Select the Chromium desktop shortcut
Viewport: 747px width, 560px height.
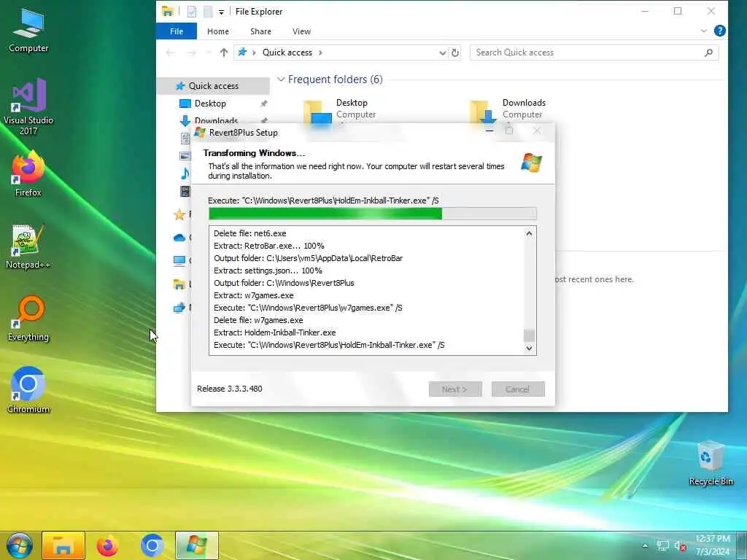(x=28, y=391)
